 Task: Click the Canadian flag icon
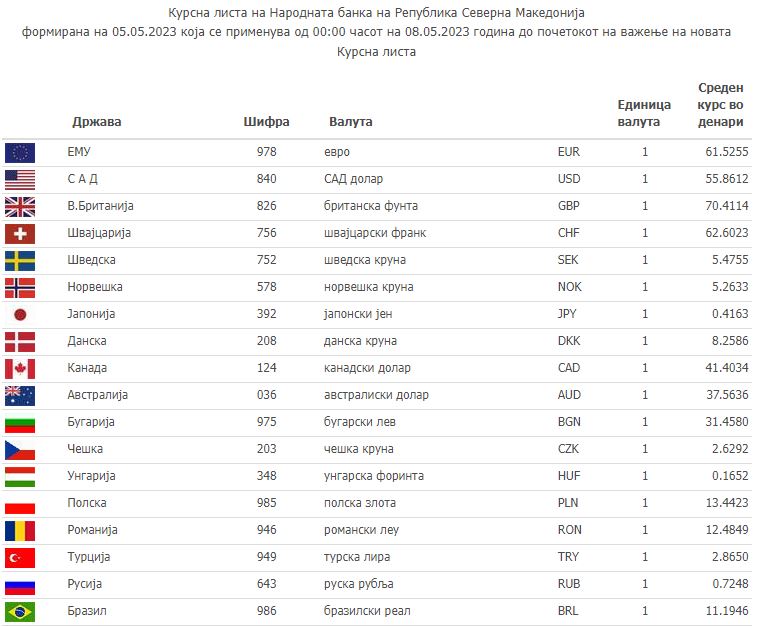point(20,368)
